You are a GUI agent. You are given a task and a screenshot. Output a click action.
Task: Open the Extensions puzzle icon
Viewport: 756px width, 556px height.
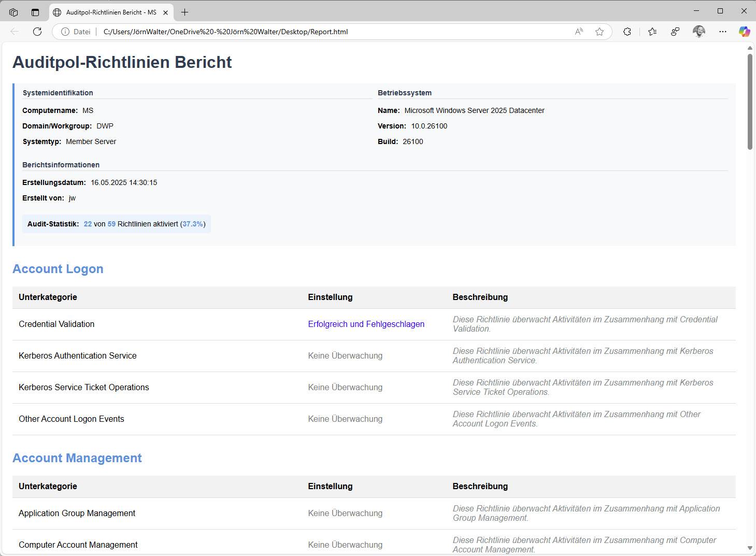point(627,32)
